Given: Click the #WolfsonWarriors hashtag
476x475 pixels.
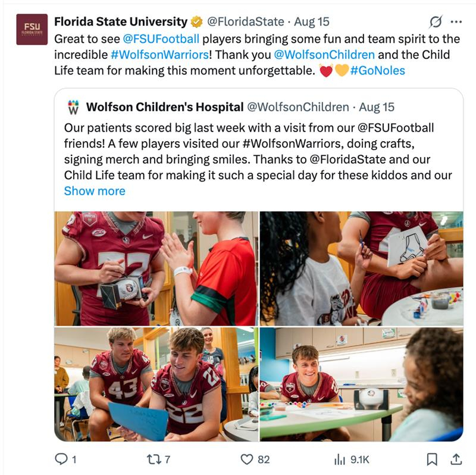Looking at the screenshot, I should pos(159,55).
